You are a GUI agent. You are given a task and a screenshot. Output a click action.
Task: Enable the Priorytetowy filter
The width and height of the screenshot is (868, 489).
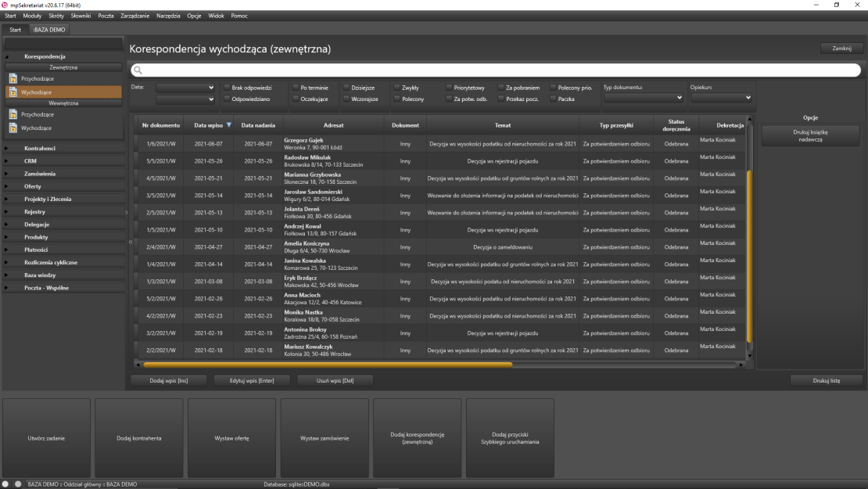point(449,88)
